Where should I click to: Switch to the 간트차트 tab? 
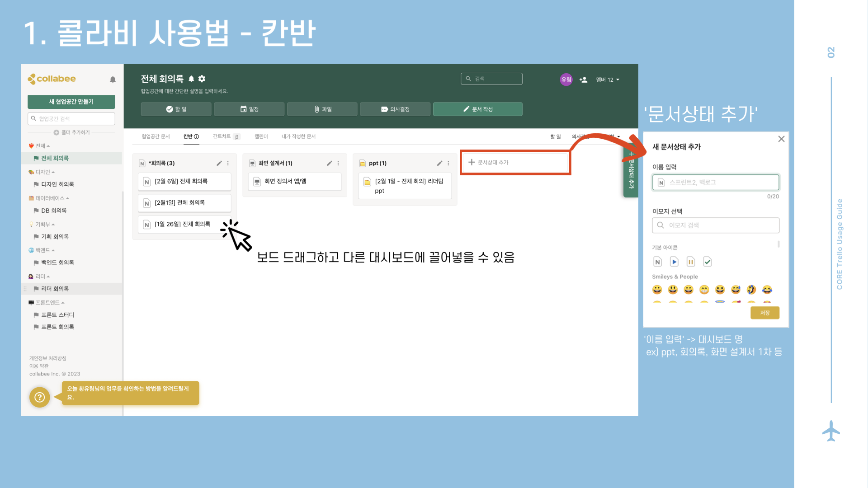click(x=222, y=136)
